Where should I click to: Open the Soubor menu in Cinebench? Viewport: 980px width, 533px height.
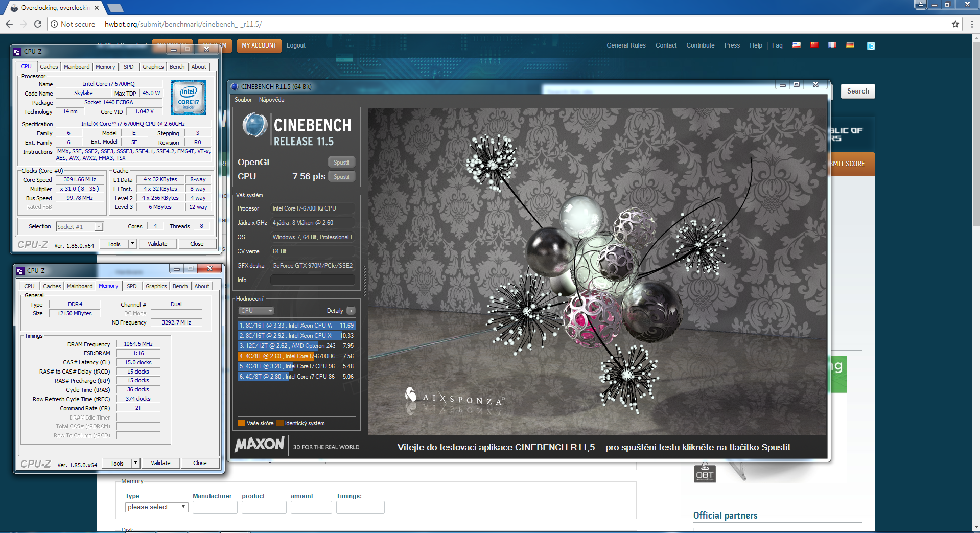coord(243,100)
